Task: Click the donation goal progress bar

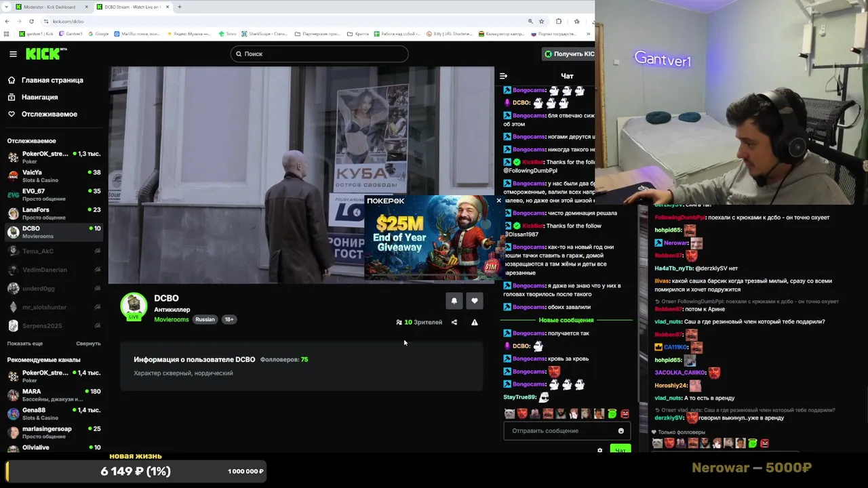Action: [x=136, y=471]
